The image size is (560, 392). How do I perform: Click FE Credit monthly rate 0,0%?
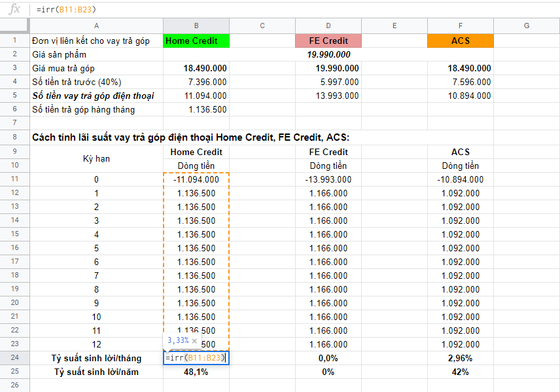328,358
